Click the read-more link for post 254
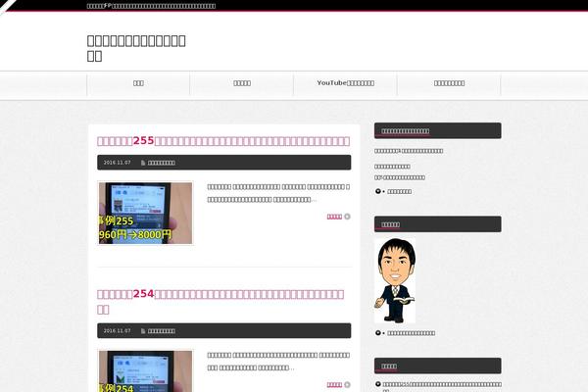Screen dimensions: 588x392 334,385
